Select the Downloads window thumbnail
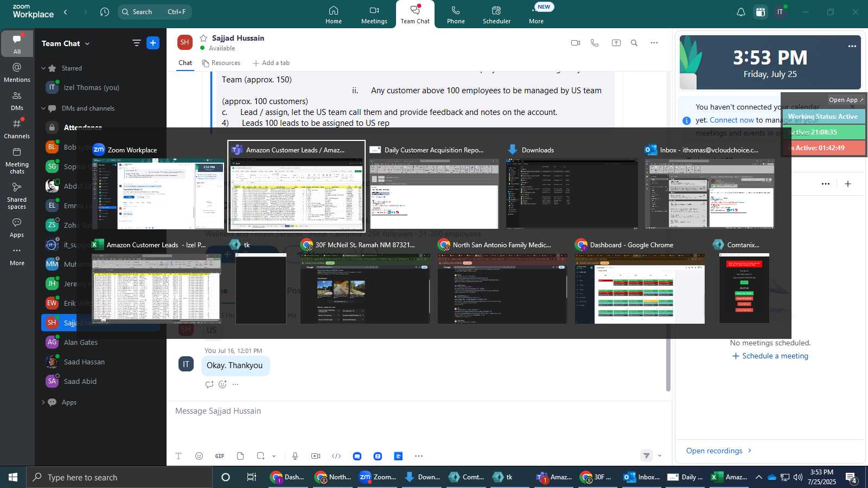 point(572,187)
